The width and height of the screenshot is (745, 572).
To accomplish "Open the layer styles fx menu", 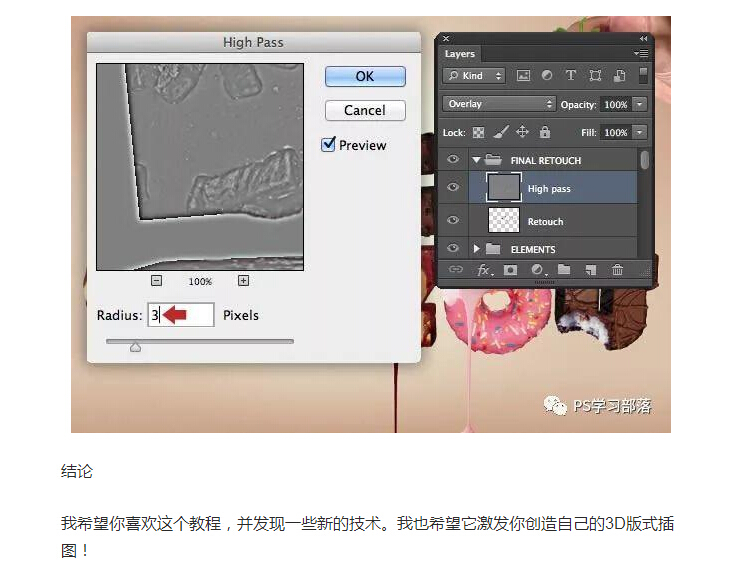I will [x=484, y=270].
